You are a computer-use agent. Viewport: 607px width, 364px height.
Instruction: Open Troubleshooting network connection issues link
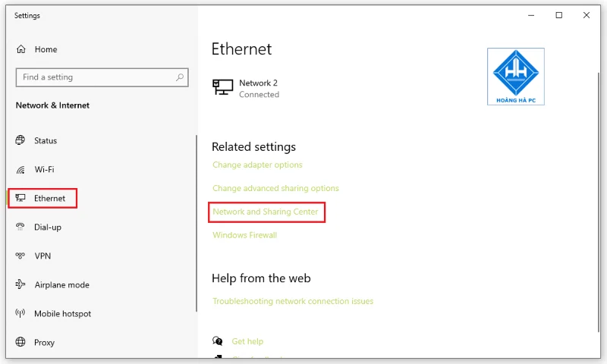[x=293, y=301]
